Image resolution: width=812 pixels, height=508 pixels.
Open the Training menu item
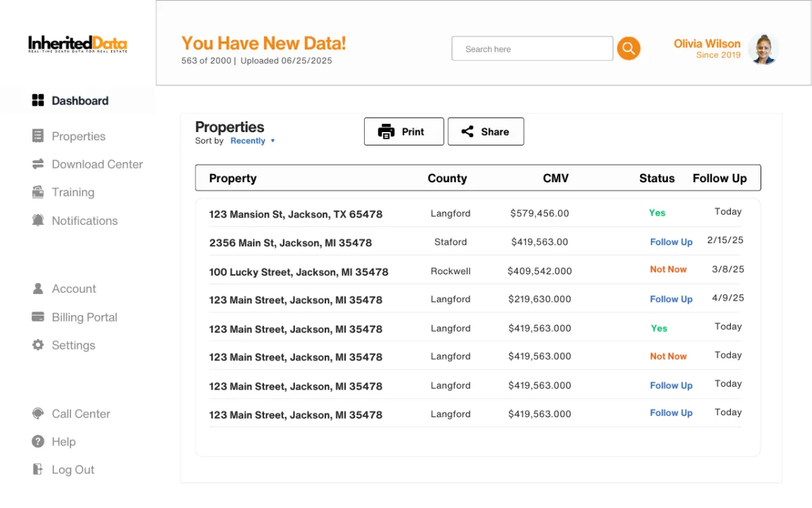[x=72, y=192]
